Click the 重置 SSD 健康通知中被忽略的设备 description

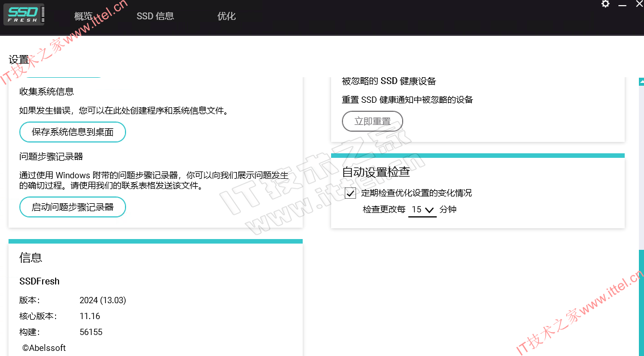pos(407,100)
